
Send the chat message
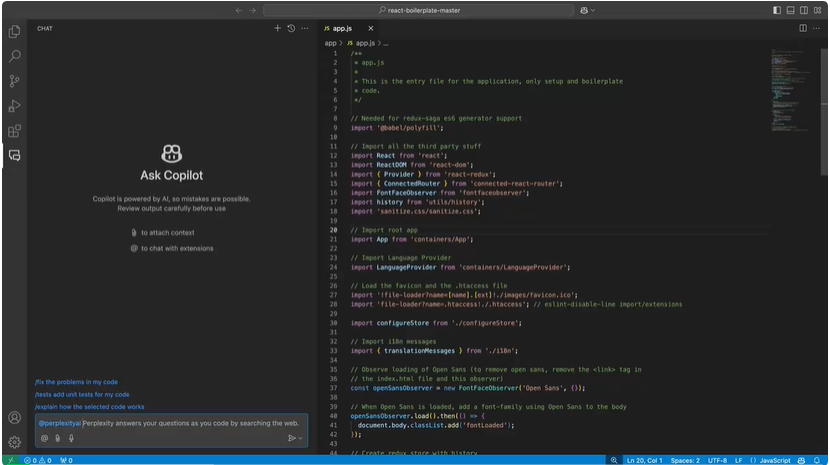pos(291,438)
